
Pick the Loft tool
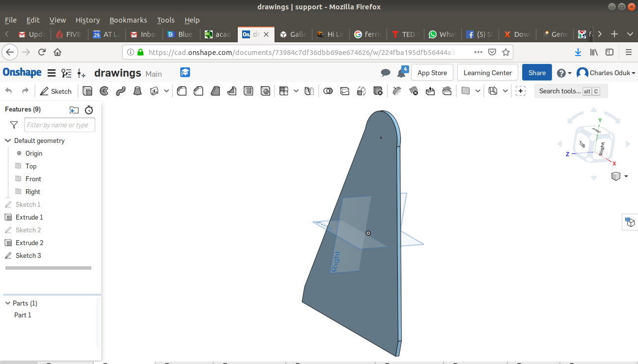138,91
